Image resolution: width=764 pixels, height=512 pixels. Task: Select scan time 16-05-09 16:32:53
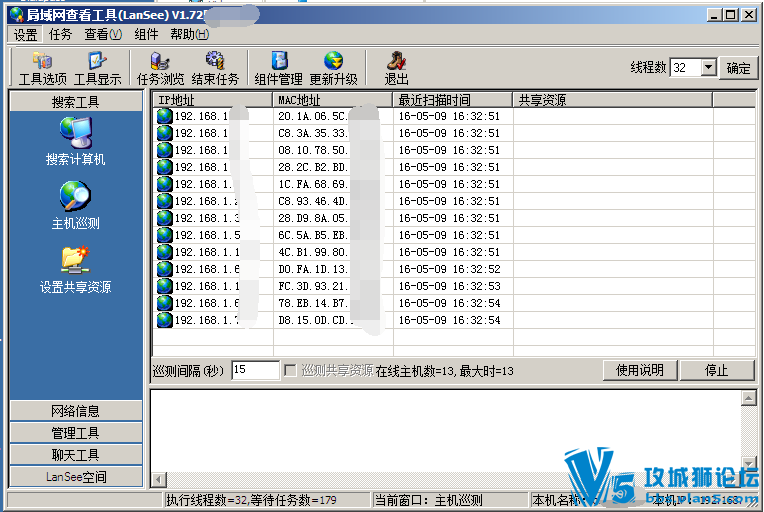pos(450,286)
